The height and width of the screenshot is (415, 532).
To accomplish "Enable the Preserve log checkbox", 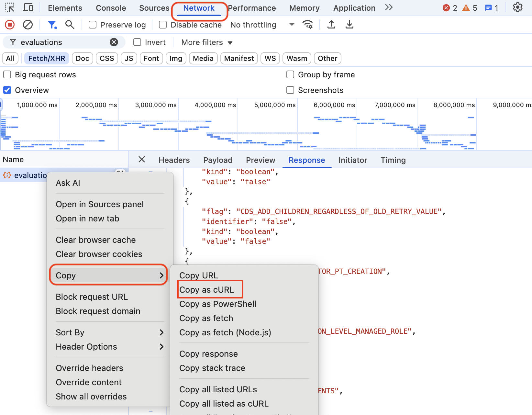I will (93, 25).
